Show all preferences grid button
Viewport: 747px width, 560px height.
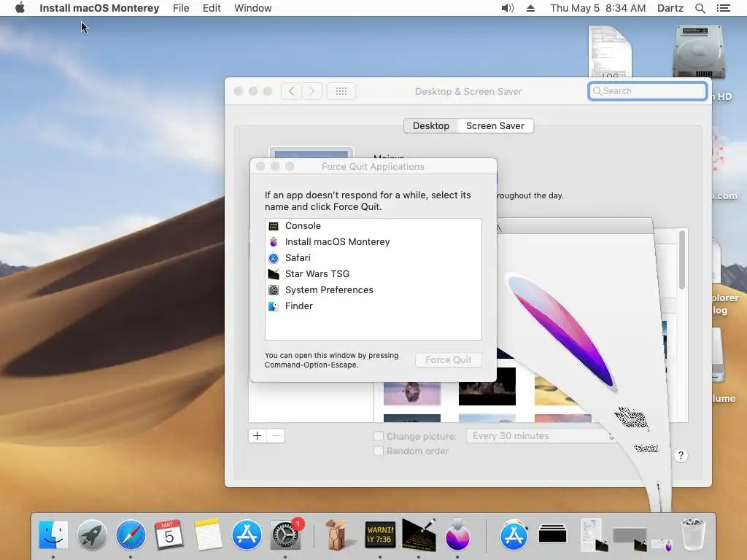click(341, 91)
